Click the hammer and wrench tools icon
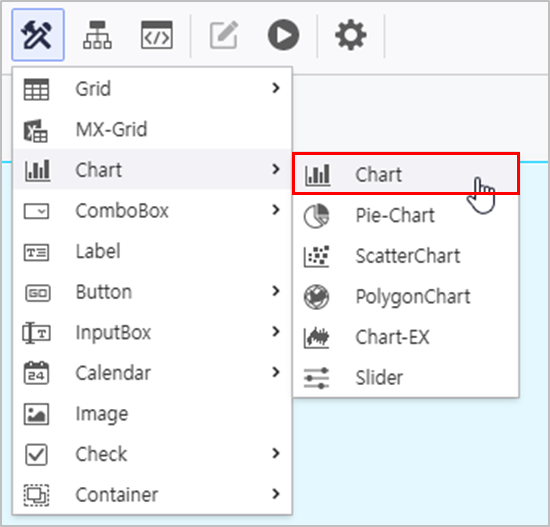The height and width of the screenshot is (527, 550). [x=38, y=35]
